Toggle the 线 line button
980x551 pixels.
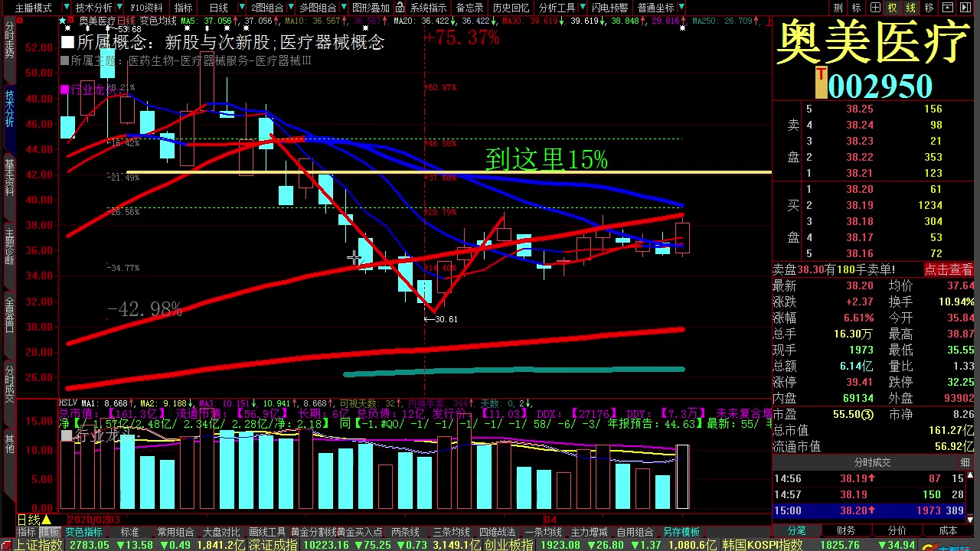(x=910, y=8)
